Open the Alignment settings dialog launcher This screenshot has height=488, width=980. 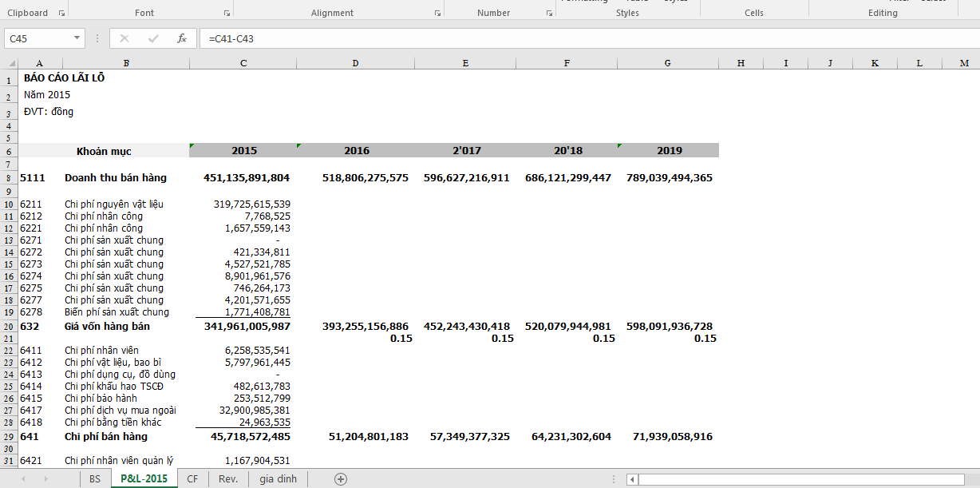point(437,14)
